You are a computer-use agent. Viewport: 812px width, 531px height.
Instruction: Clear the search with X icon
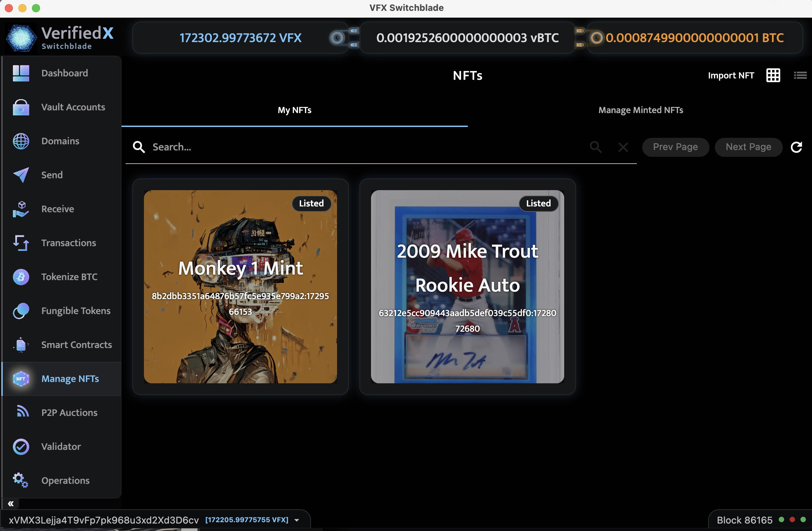coord(623,147)
